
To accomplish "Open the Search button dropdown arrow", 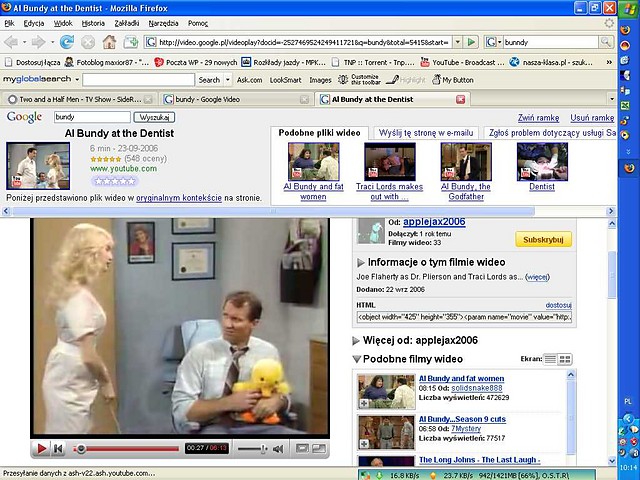I will [228, 80].
